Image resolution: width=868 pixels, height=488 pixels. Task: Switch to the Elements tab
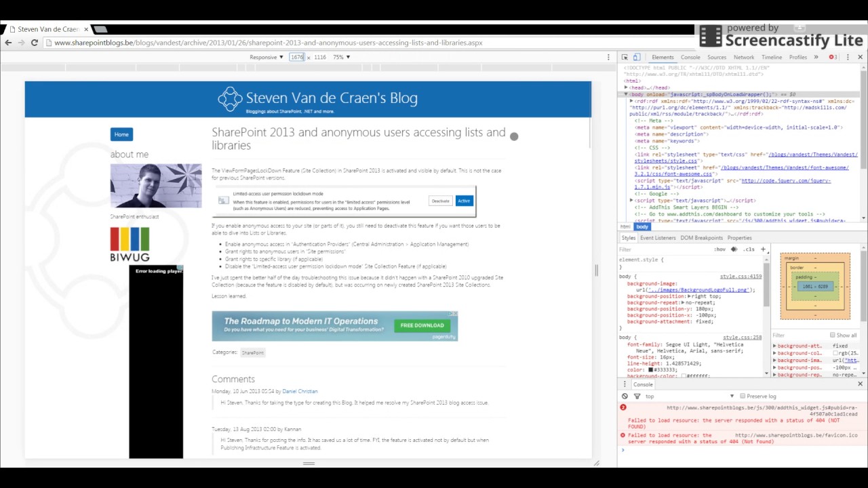click(x=663, y=58)
